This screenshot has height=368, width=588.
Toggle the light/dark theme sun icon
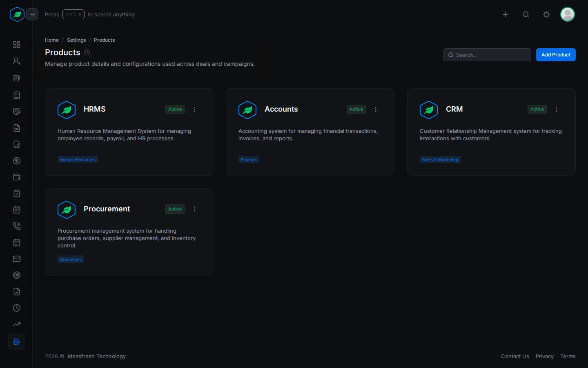(x=546, y=14)
